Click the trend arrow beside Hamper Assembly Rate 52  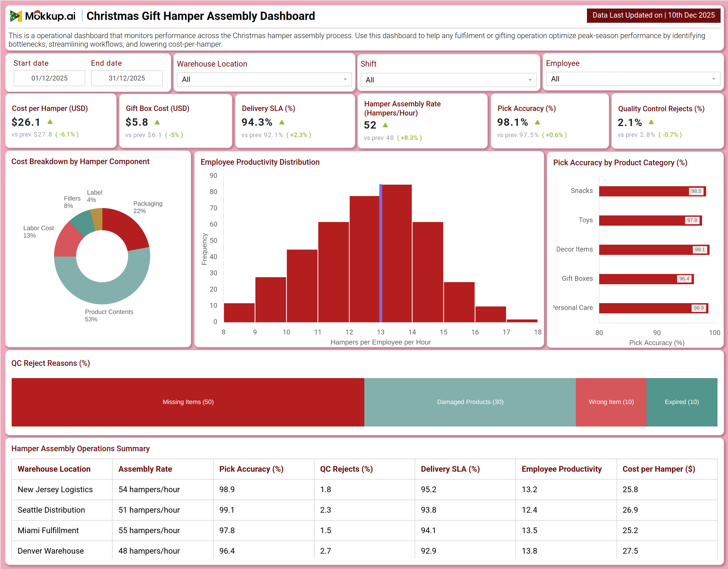click(x=385, y=125)
